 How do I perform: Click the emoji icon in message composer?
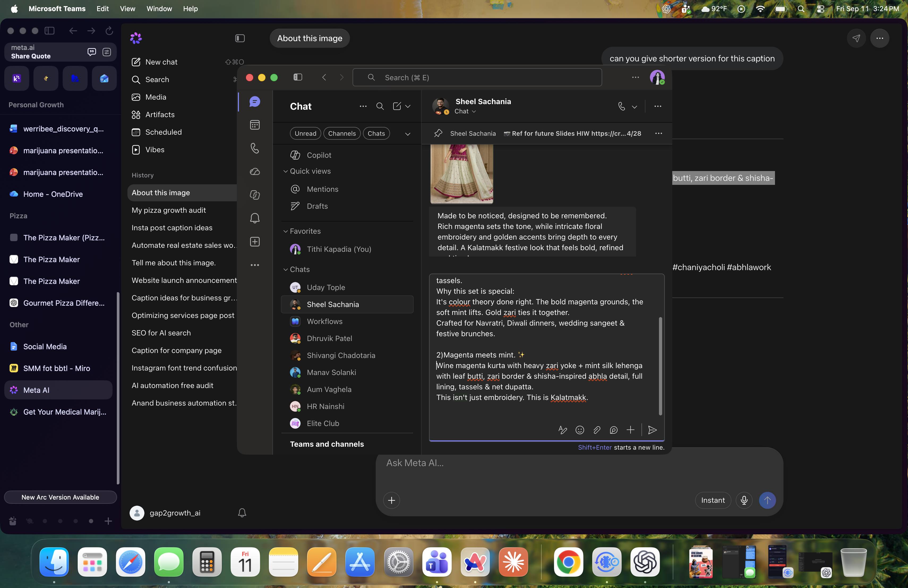click(x=580, y=430)
